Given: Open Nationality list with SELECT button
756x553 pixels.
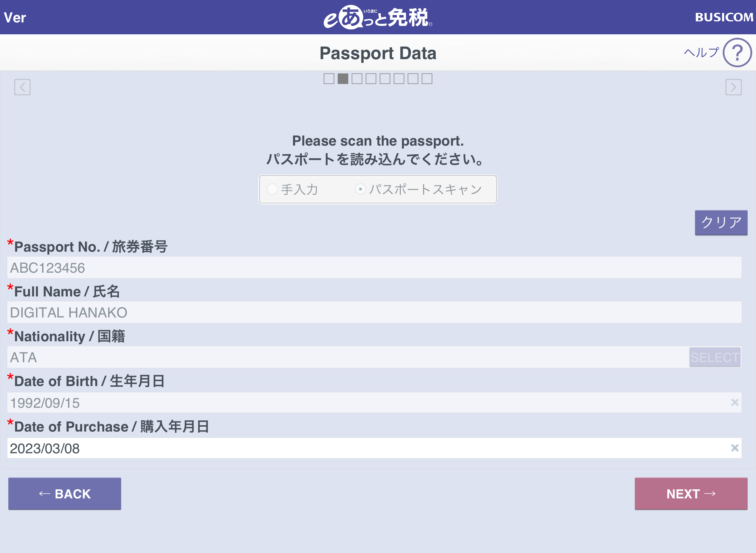Looking at the screenshot, I should pyautogui.click(x=715, y=357).
